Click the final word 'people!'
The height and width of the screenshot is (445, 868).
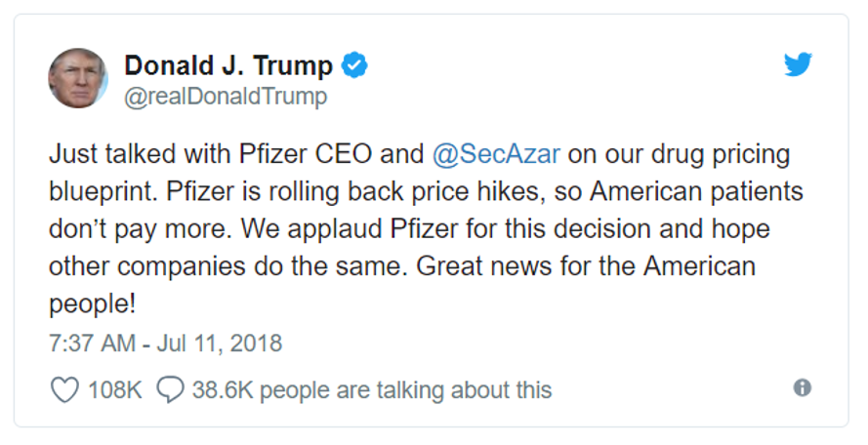pyautogui.click(x=93, y=305)
